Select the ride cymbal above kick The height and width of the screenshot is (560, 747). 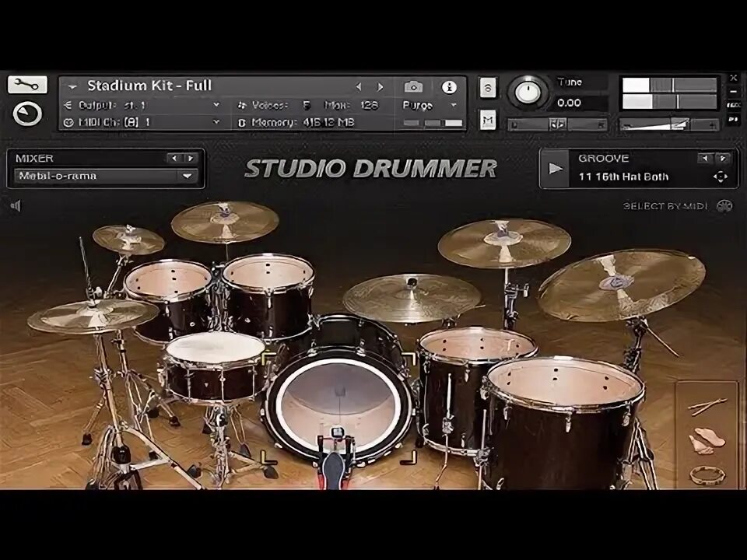click(x=412, y=298)
